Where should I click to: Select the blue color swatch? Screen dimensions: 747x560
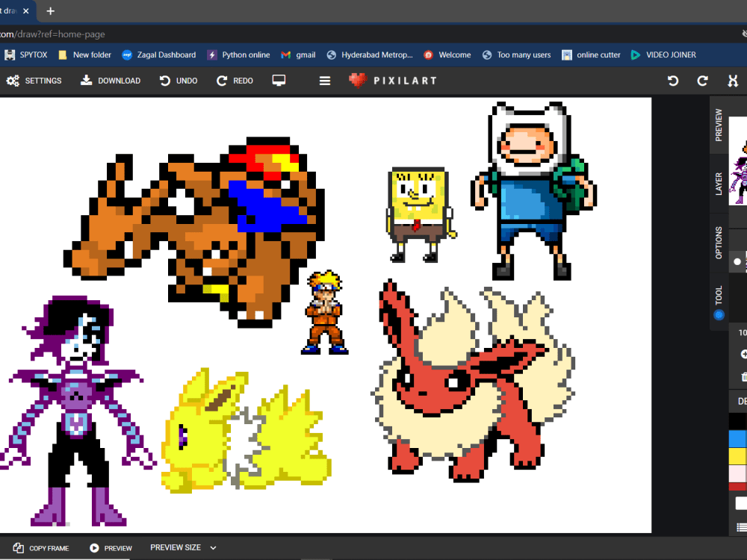pyautogui.click(x=737, y=438)
